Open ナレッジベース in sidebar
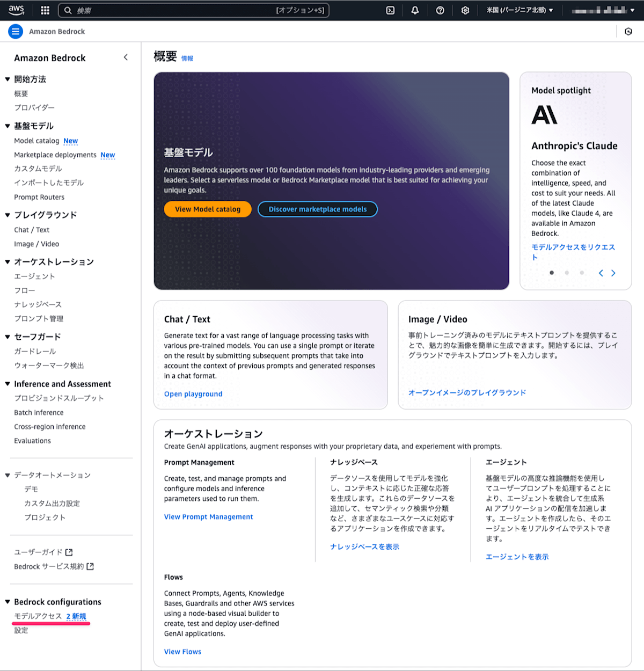The width and height of the screenshot is (644, 671). pos(38,304)
